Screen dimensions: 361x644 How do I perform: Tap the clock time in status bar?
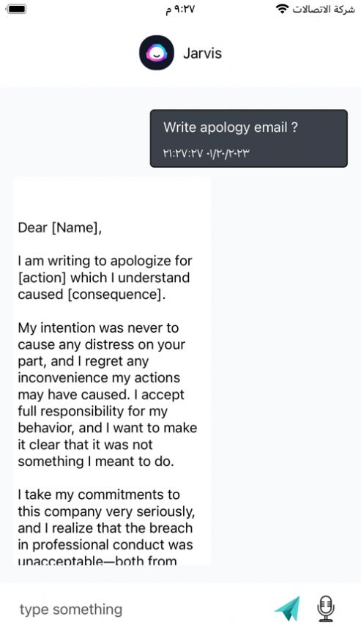(180, 9)
